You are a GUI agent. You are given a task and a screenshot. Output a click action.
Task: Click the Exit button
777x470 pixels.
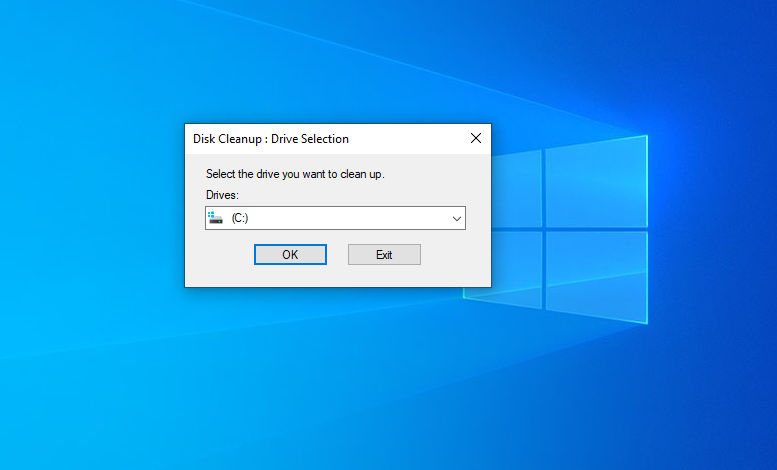(x=384, y=254)
